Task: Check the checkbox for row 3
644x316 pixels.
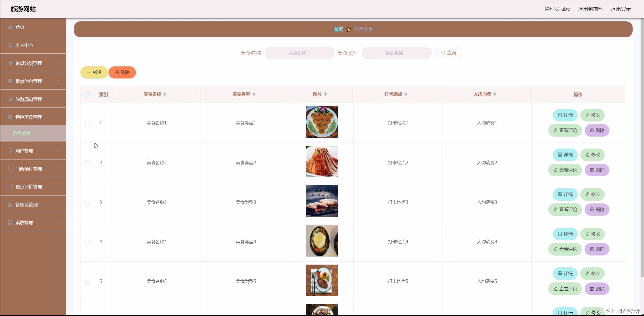Action: point(88,202)
